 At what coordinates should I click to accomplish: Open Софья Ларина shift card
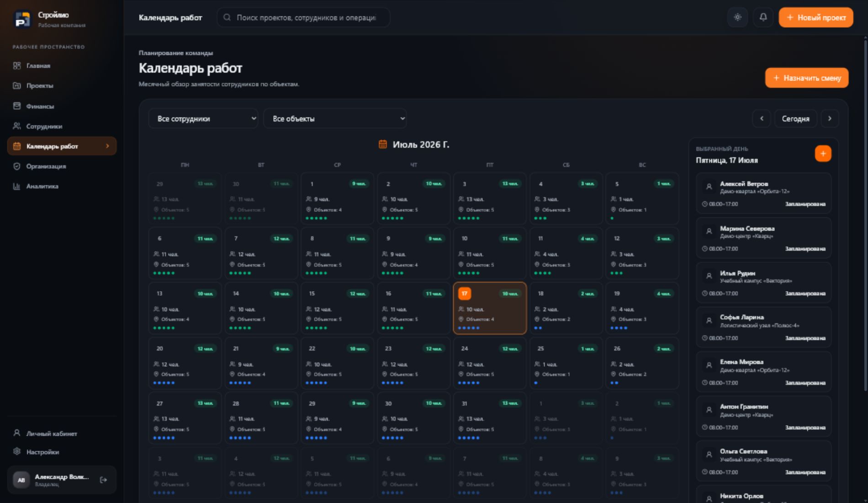click(x=763, y=327)
